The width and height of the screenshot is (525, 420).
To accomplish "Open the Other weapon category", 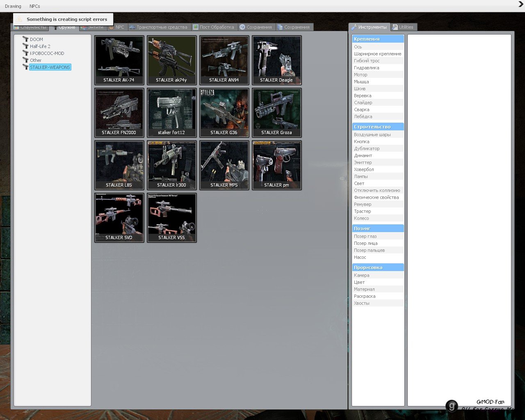I will point(35,60).
